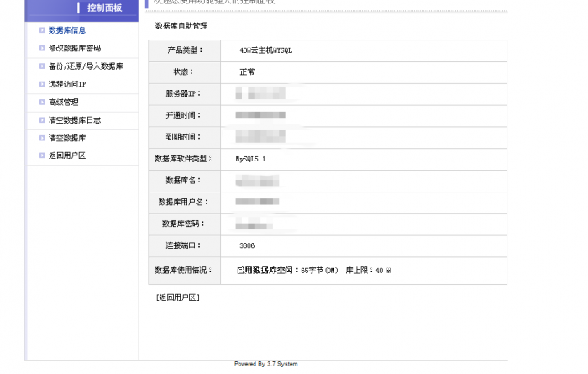Screen dimensions: 588x374
Task: Click the 服务器IP label cell
Action: tap(185, 94)
